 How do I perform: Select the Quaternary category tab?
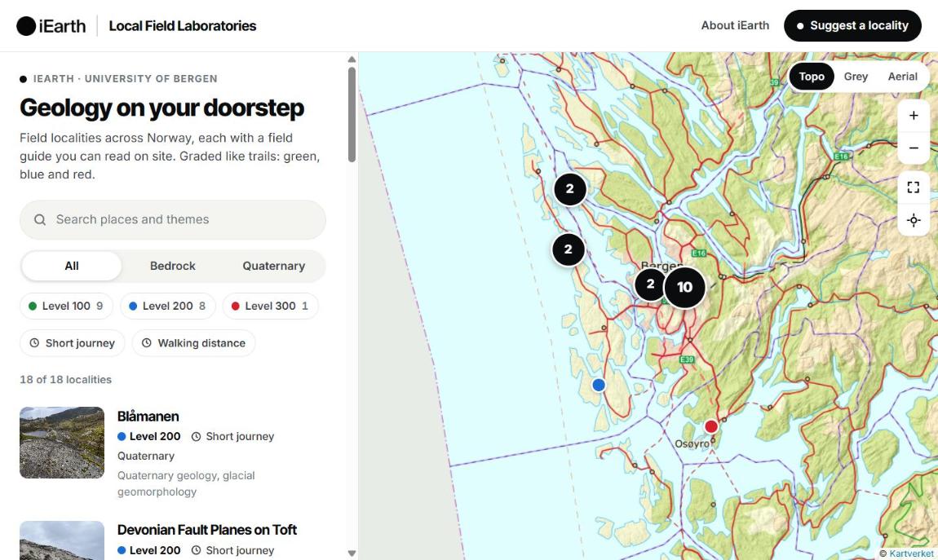(x=273, y=266)
